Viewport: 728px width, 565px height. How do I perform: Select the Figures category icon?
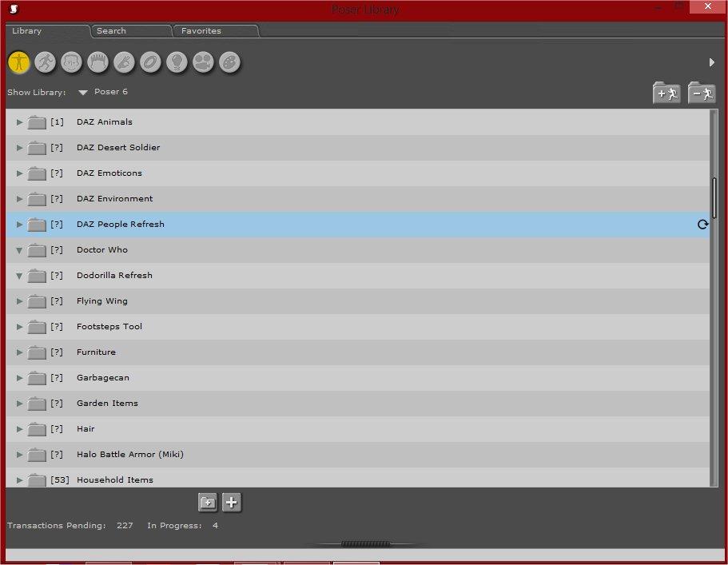pyautogui.click(x=19, y=62)
